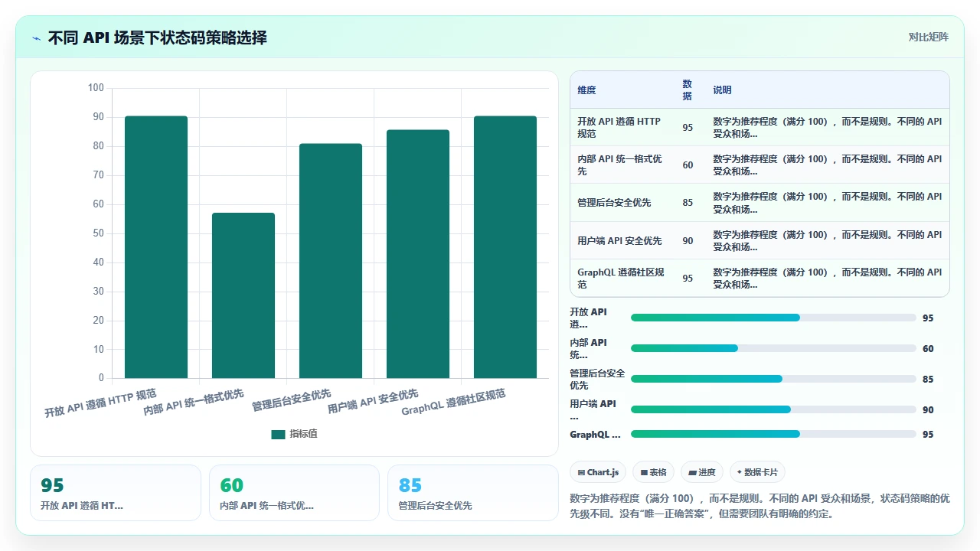Open the 60 内部 API 统一格式 data card
The width and height of the screenshot is (980, 551).
(x=294, y=493)
